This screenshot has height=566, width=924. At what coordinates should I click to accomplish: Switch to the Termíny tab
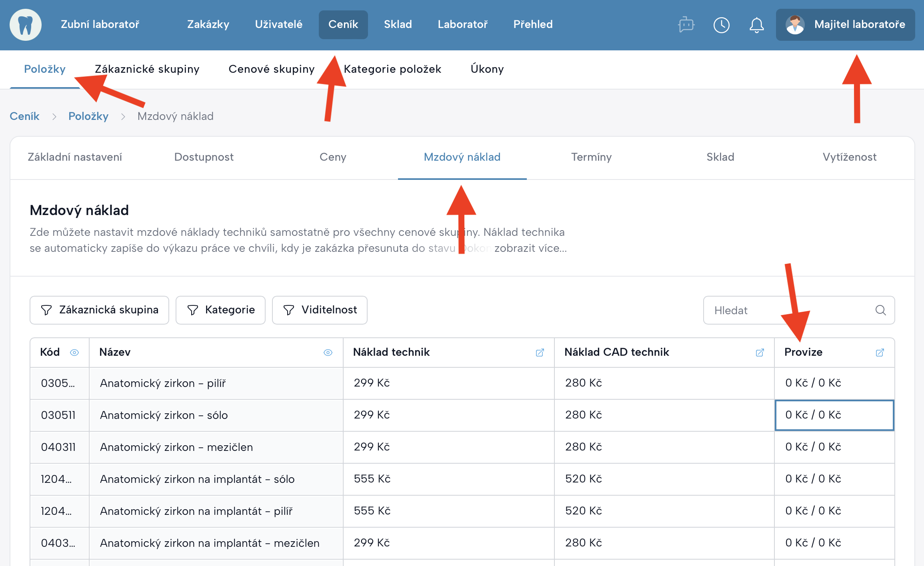pyautogui.click(x=591, y=157)
